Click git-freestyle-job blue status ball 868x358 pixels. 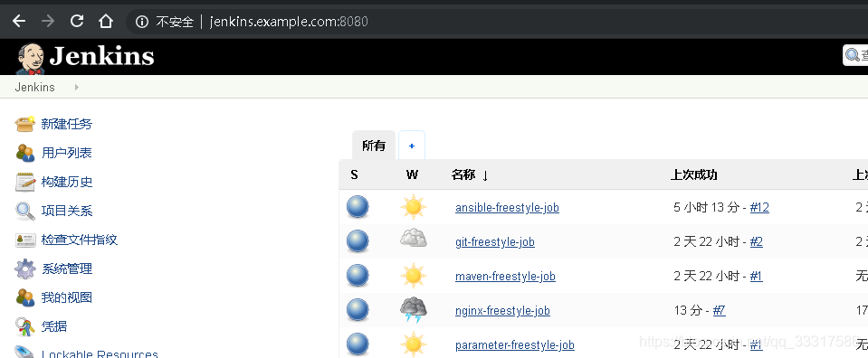click(358, 241)
